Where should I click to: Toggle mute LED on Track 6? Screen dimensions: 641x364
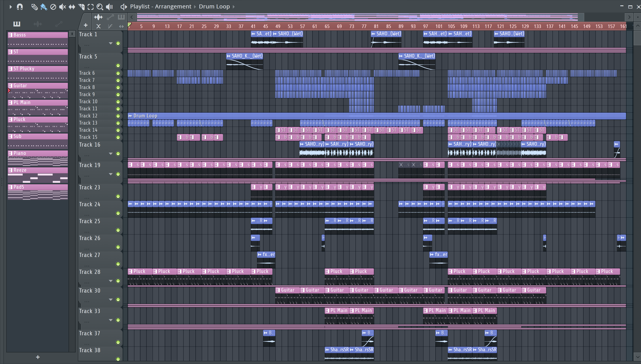coord(118,73)
